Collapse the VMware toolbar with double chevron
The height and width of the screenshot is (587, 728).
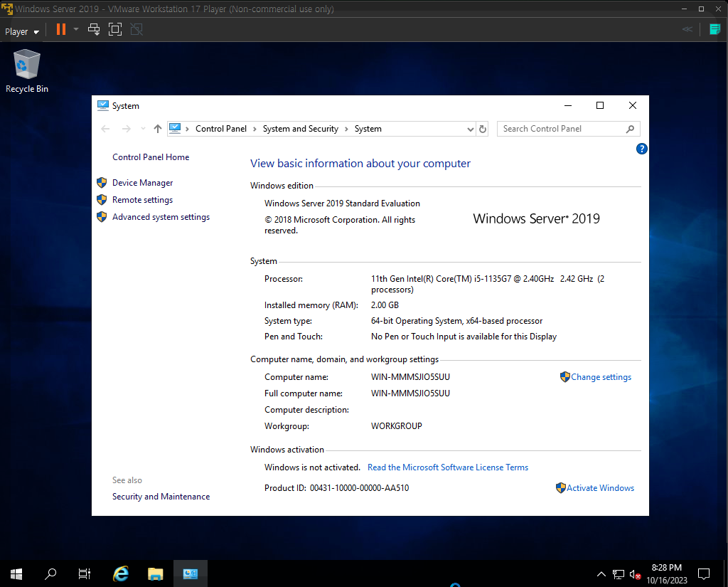tap(687, 29)
